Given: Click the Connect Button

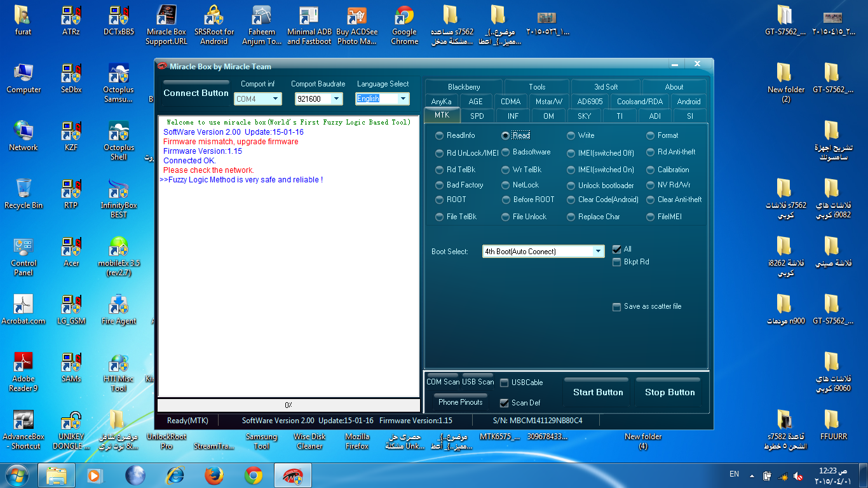Looking at the screenshot, I should 196,93.
